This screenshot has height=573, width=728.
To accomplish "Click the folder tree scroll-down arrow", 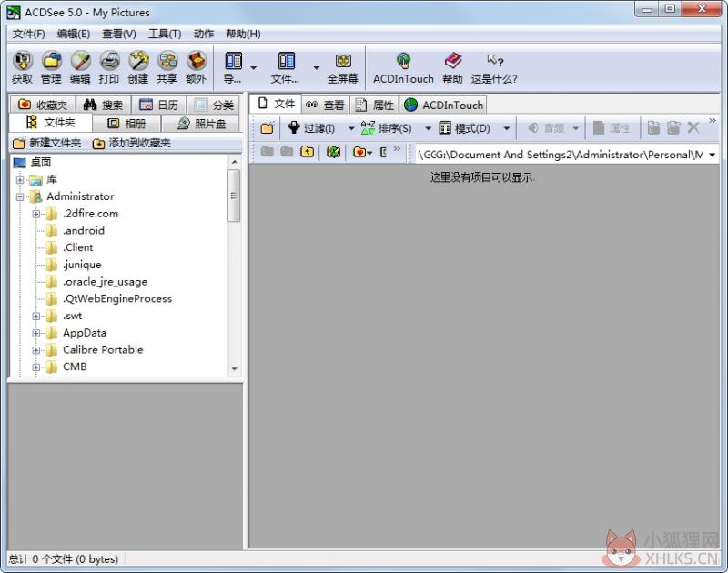I will [234, 369].
